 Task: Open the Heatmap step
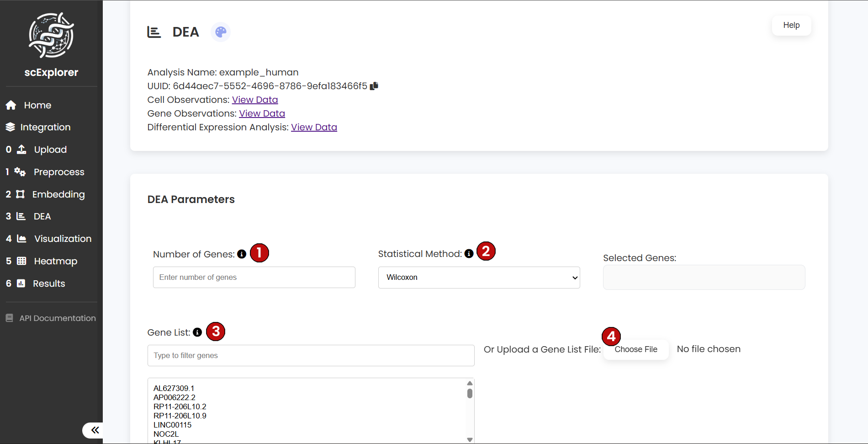click(x=55, y=261)
